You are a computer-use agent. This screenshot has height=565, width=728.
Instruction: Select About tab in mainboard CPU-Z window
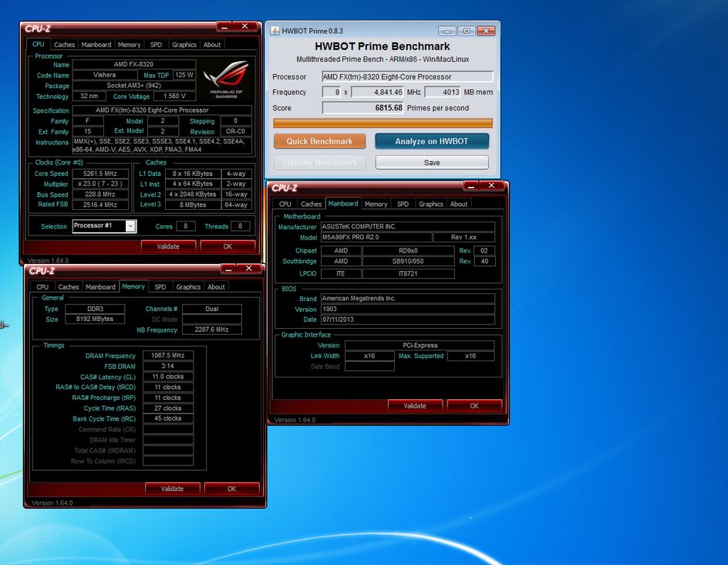(x=459, y=204)
